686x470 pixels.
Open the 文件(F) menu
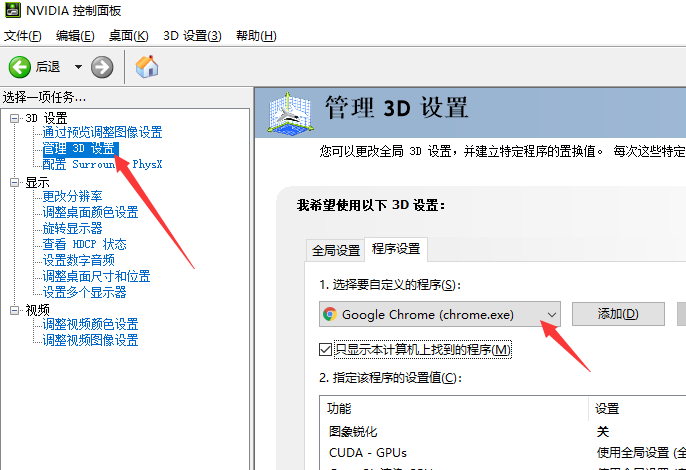click(x=23, y=36)
